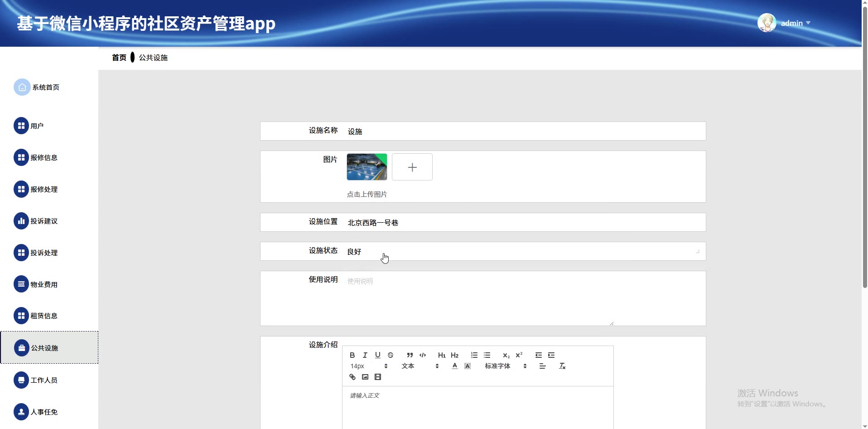Open the text color picker
This screenshot has height=429, width=868.
pos(454,366)
